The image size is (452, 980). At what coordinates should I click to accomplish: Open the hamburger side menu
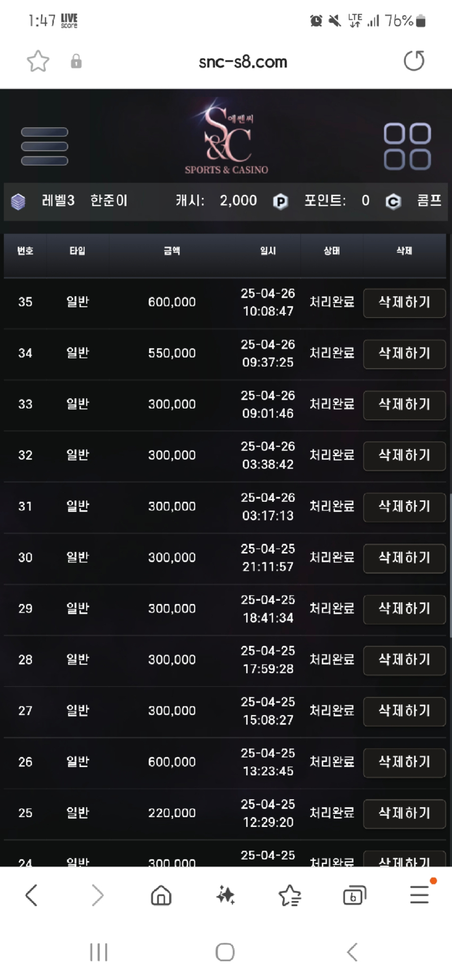[45, 146]
